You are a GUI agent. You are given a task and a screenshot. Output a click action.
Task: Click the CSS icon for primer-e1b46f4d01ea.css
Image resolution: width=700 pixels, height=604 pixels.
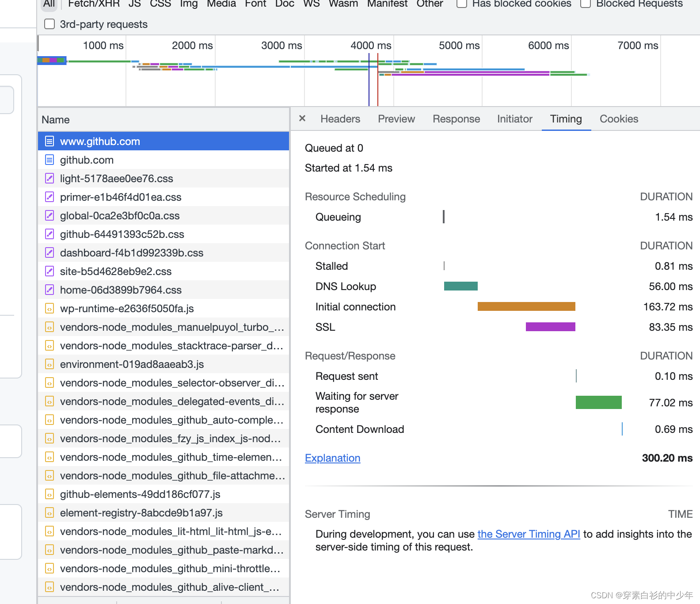[49, 197]
